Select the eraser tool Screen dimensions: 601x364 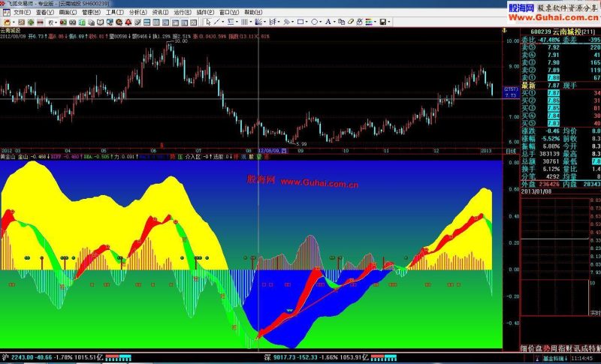click(x=350, y=23)
